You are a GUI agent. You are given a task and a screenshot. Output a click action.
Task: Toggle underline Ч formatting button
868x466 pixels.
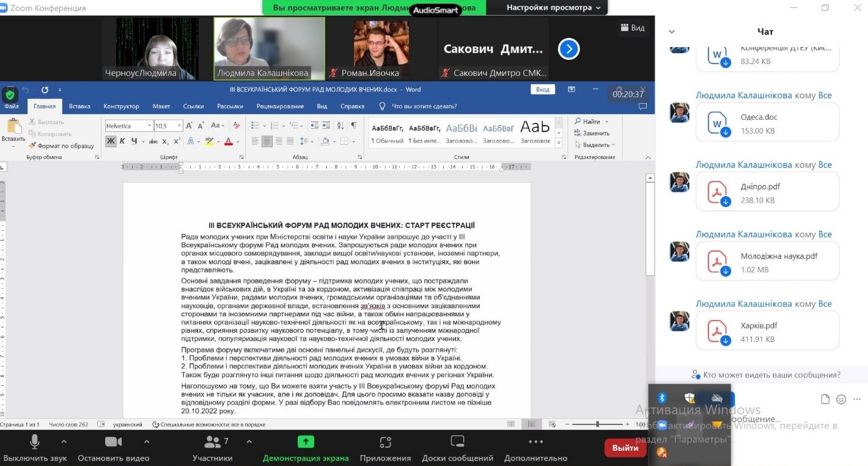(134, 141)
